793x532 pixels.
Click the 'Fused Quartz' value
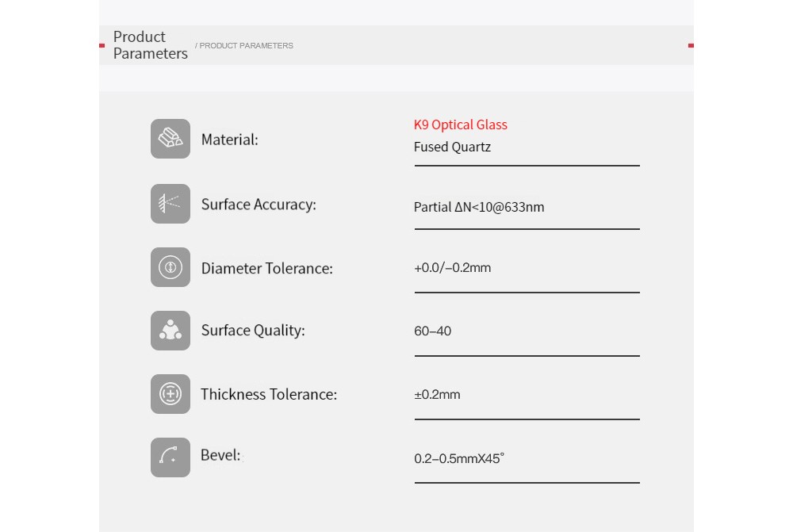[x=452, y=147]
